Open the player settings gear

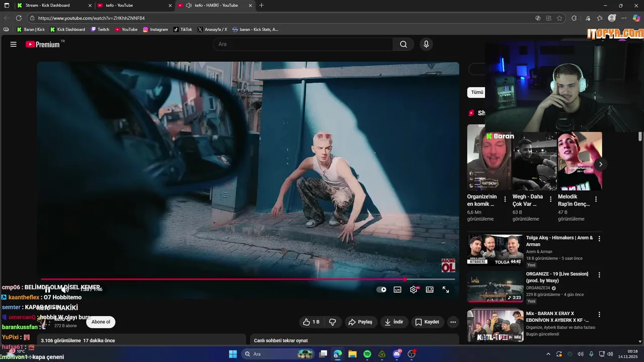414,290
